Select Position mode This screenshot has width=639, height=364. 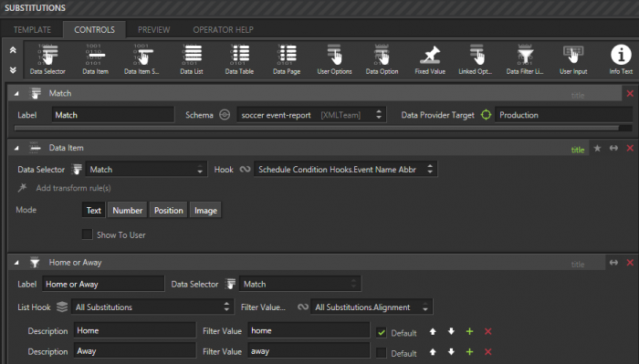click(x=168, y=210)
